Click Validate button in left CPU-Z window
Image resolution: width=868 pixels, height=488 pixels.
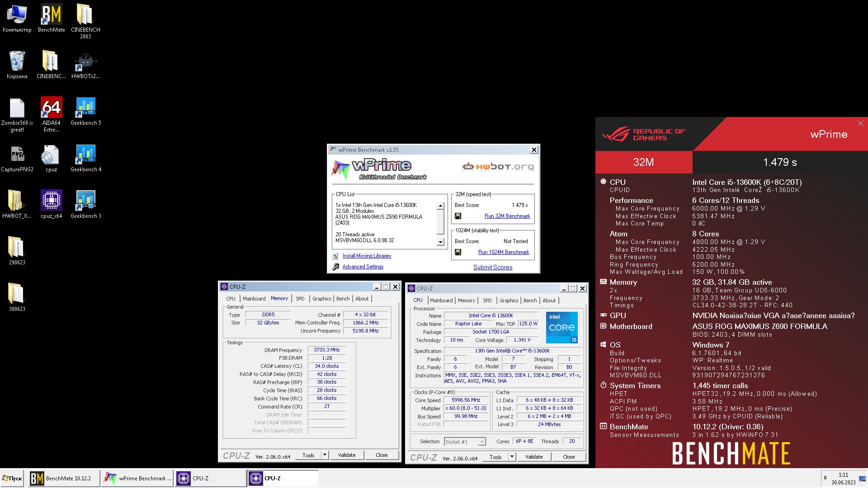347,455
